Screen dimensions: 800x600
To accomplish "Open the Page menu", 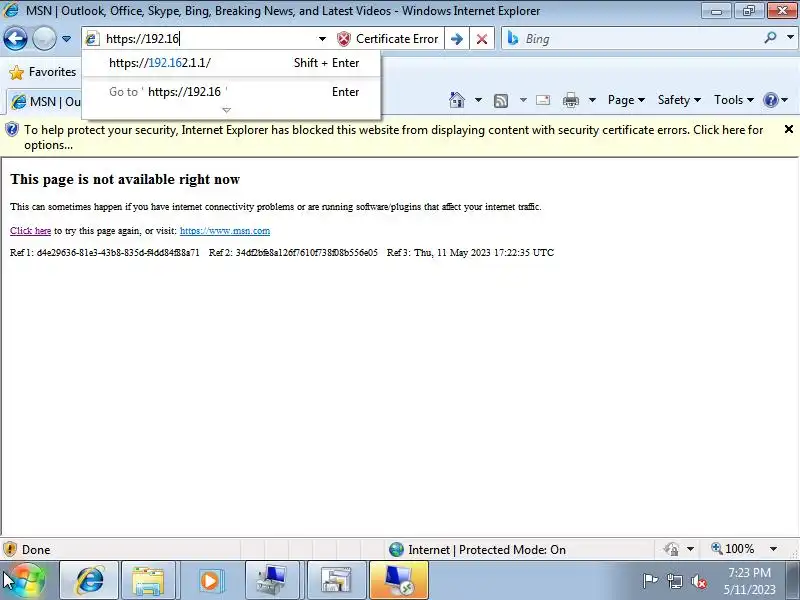I will point(626,100).
